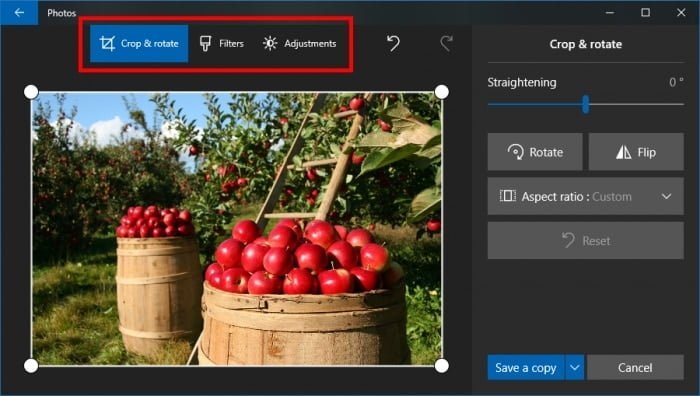Viewport: 700px width, 396px height.
Task: Click the Straightening slider handle
Action: coord(585,104)
